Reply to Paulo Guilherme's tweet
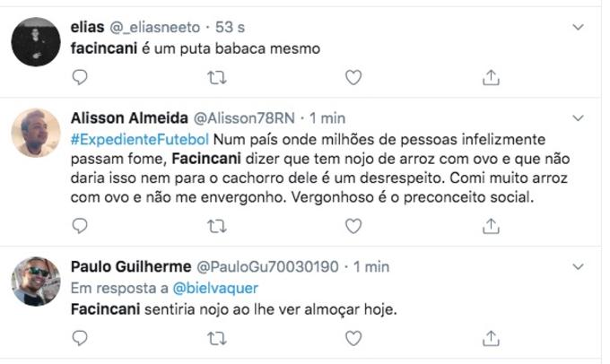 click(79, 338)
